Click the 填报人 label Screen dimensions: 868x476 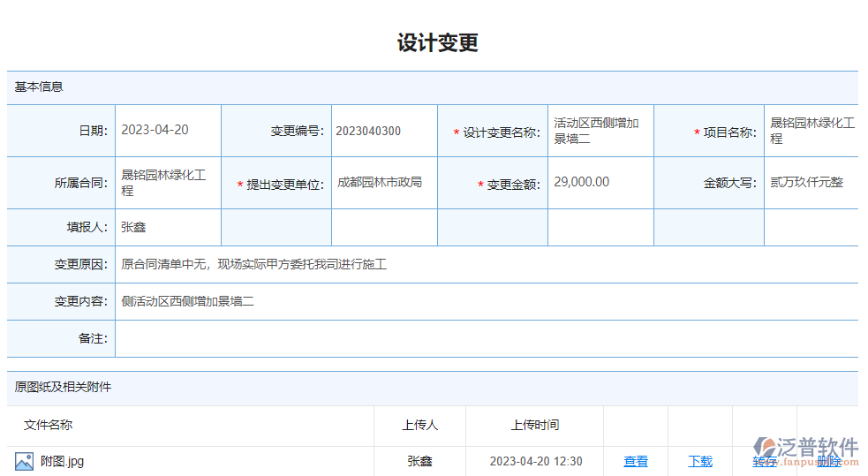[87, 228]
